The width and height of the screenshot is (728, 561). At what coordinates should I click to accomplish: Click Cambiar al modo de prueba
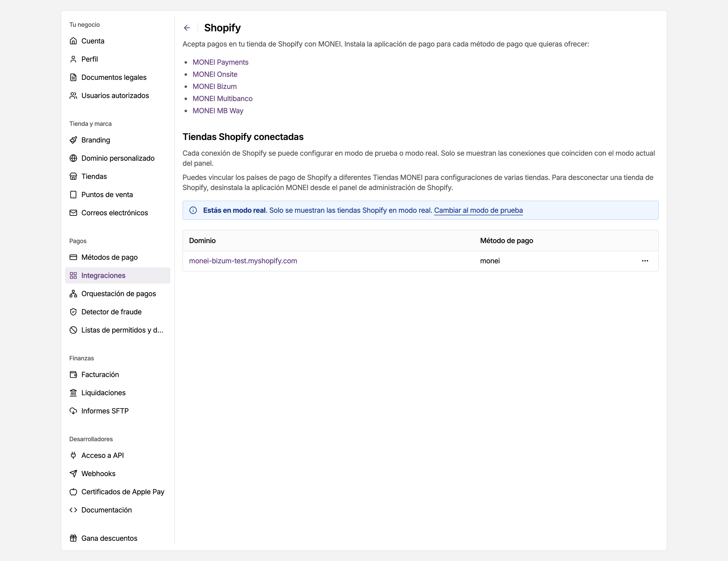pos(478,211)
